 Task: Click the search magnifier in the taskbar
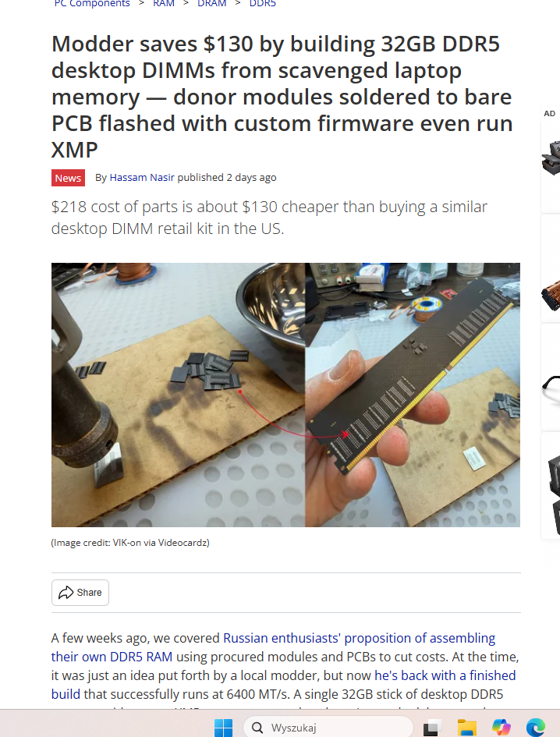257,728
